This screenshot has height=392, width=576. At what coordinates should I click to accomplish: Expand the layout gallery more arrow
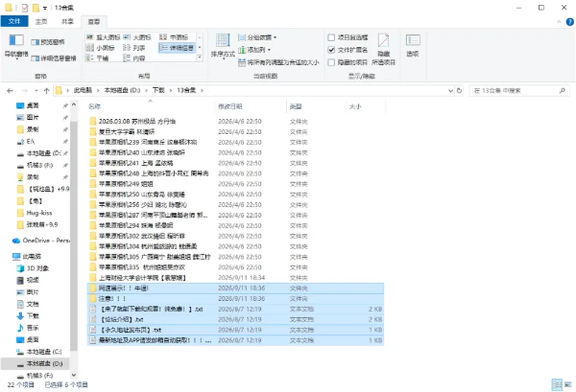point(199,58)
